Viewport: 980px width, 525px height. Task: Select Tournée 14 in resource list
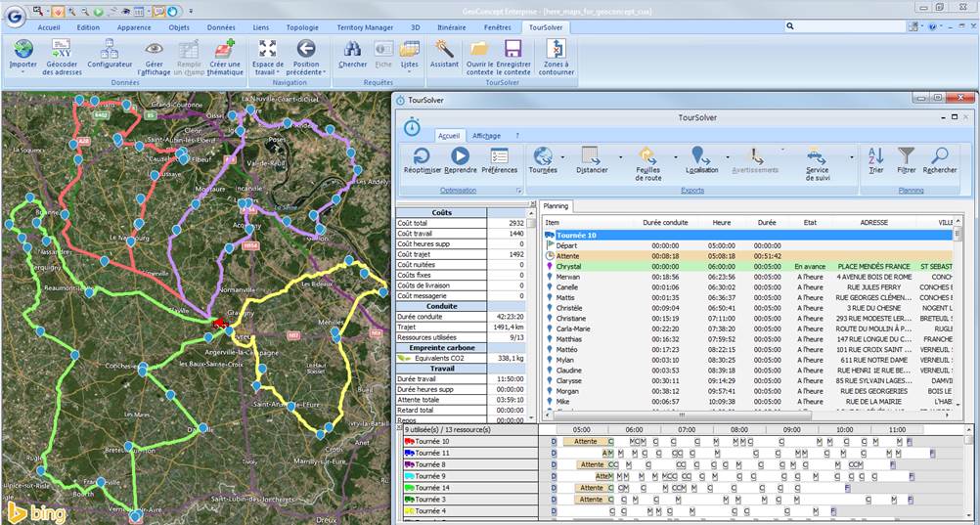pos(469,488)
